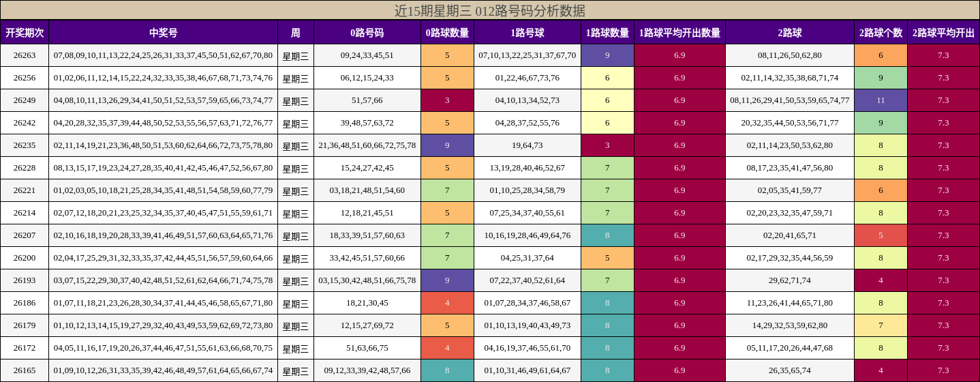Screen dimensions: 980x382
Task: Click dark red 0路球数量 cell showing 3
Action: click(447, 100)
